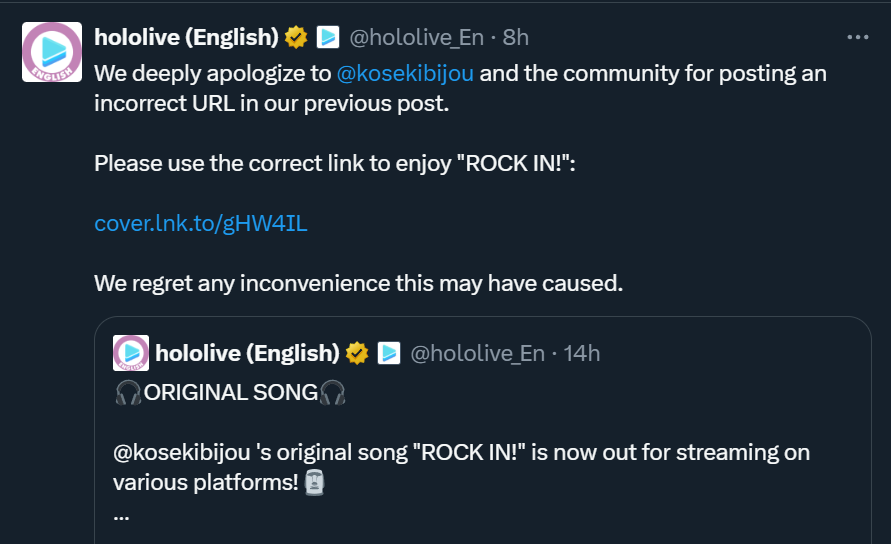Expand the truncated quoted post via the ellipsis
Viewport: 891px width, 544px height.
tap(122, 516)
